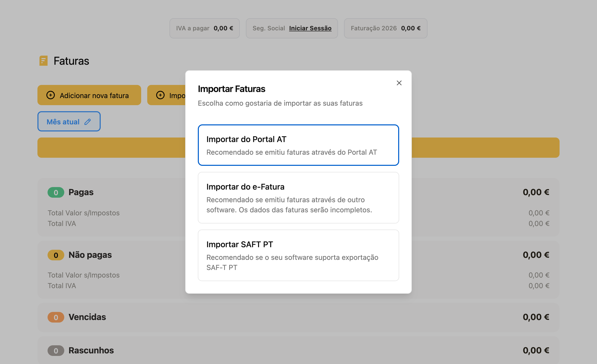
Task: Choose Importar do Portal AT option
Action: coord(298,145)
